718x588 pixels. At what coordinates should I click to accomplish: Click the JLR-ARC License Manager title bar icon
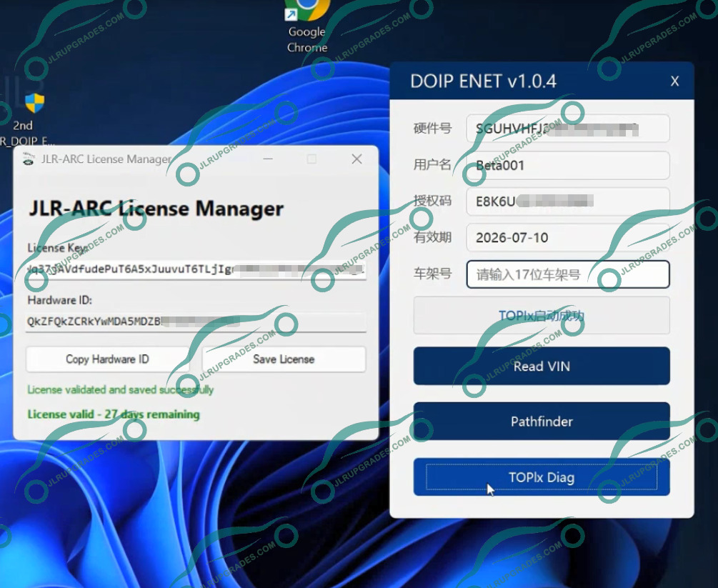coord(29,159)
